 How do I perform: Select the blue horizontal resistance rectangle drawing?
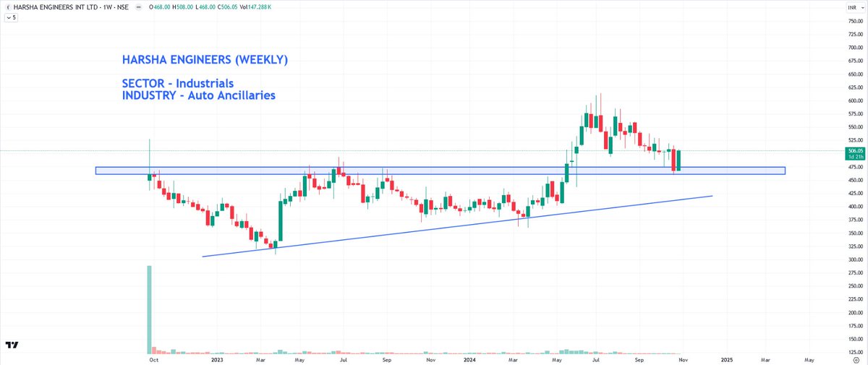[x=440, y=171]
